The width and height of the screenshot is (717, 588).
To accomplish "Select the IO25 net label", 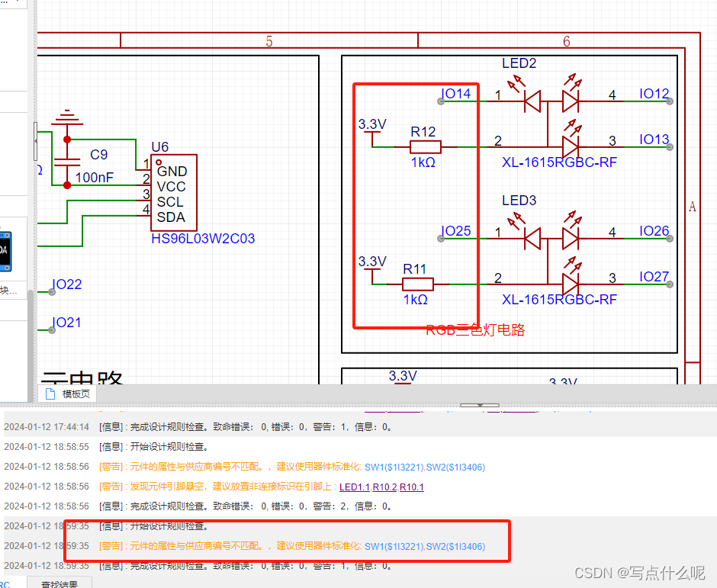I will 455,231.
